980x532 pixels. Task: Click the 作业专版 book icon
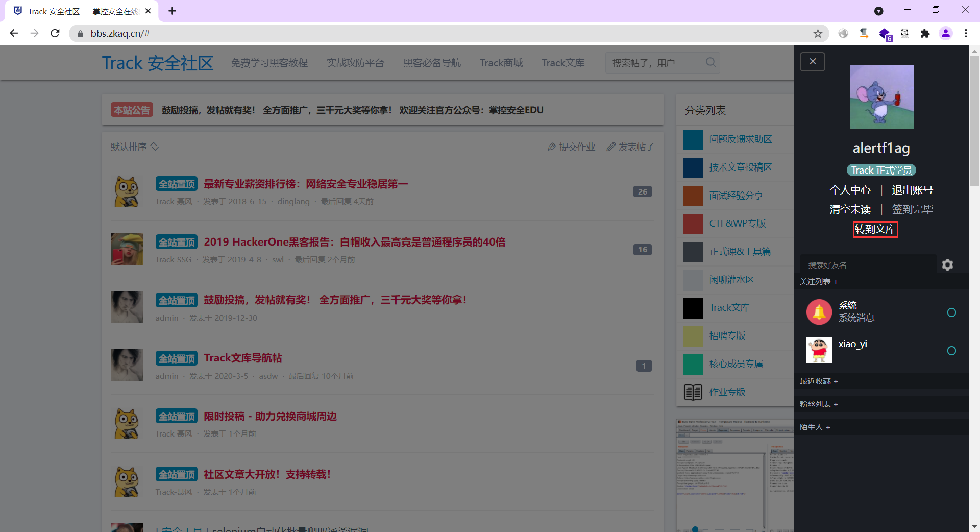pos(693,392)
